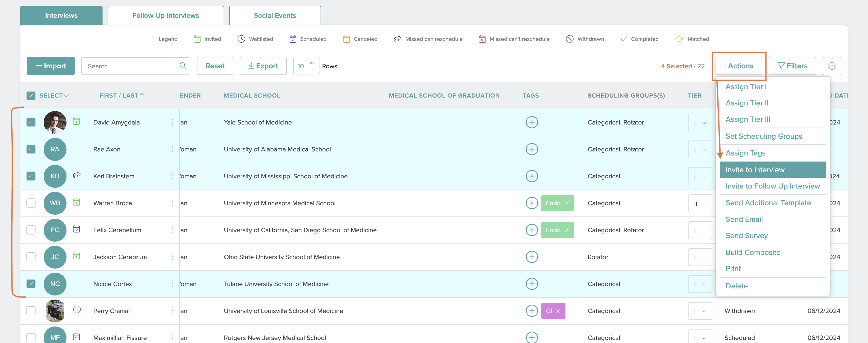Increase the rows-per-page stepper value
Viewport: 868px width, 343px height.
click(312, 63)
